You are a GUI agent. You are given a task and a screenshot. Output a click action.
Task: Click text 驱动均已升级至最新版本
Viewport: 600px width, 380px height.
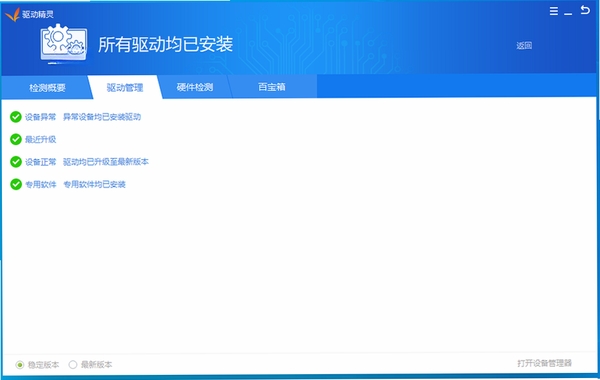click(x=106, y=162)
